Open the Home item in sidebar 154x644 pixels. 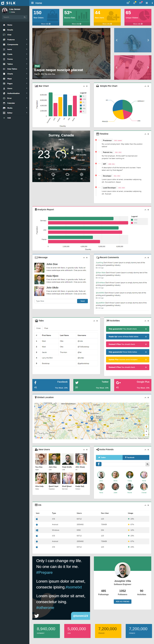[x=15, y=25]
